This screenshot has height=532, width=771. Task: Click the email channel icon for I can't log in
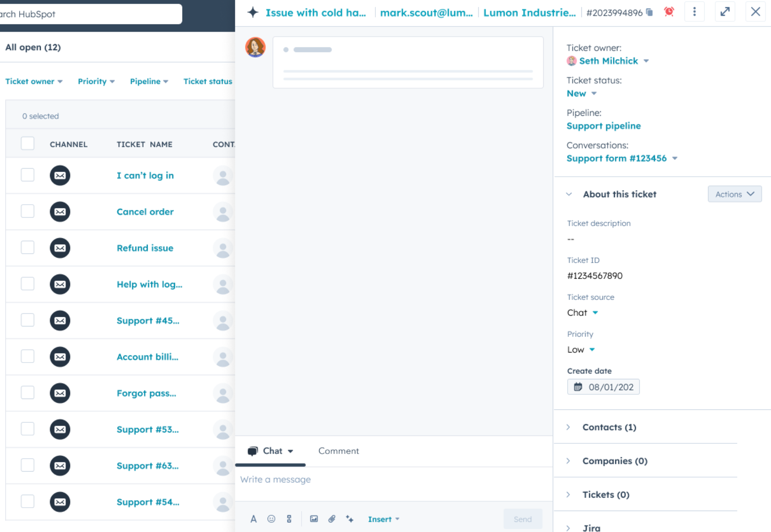coord(60,175)
